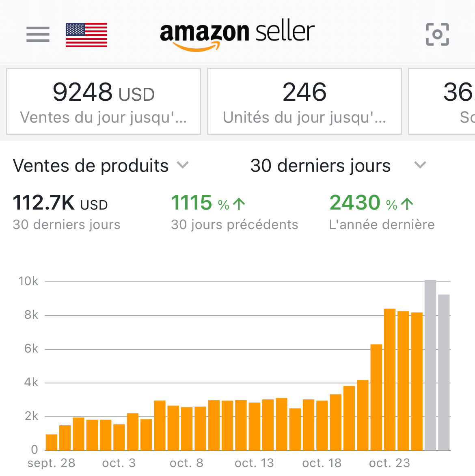475x476 pixels.
Task: Tap the 112.7K USD sales total
Action: click(x=60, y=203)
